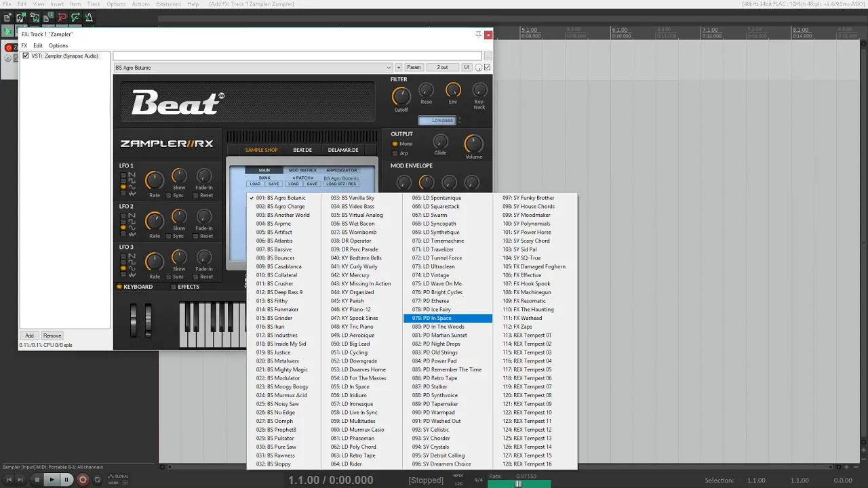
Task: Click the transport Pause button
Action: (66, 480)
